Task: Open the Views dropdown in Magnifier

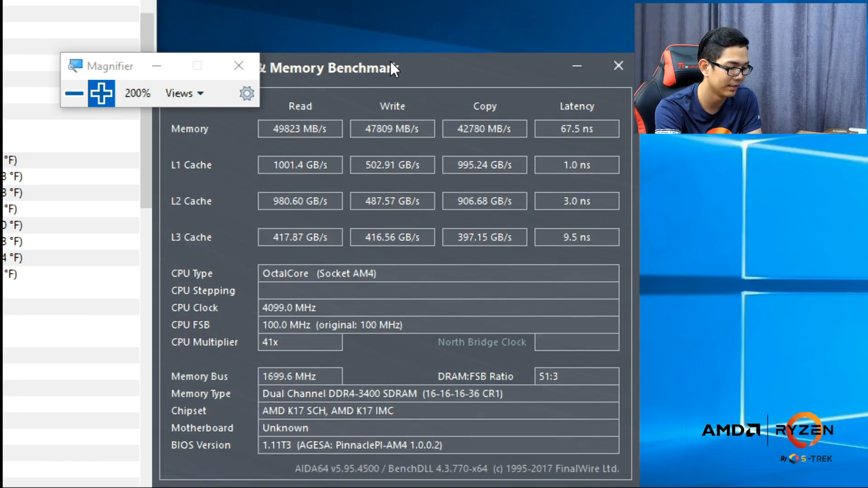Action: pyautogui.click(x=184, y=93)
